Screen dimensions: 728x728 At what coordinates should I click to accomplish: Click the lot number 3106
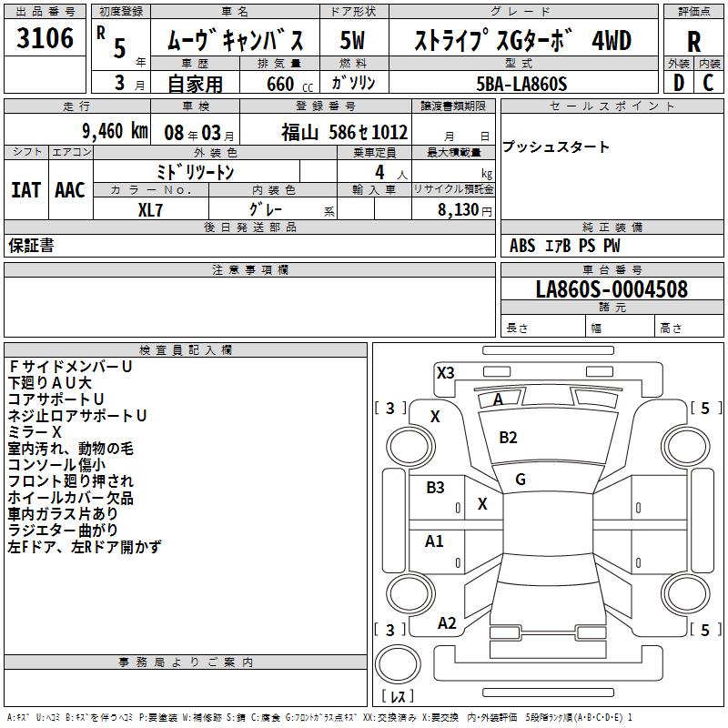click(x=45, y=39)
